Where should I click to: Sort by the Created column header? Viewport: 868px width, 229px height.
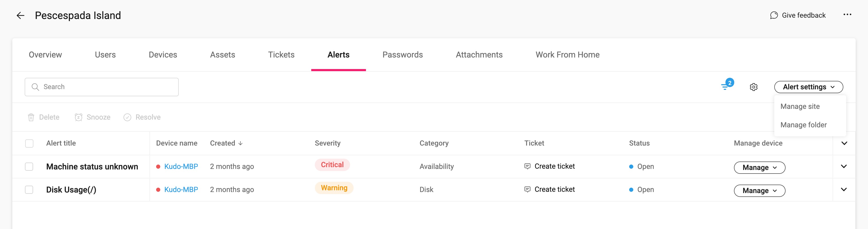(222, 143)
